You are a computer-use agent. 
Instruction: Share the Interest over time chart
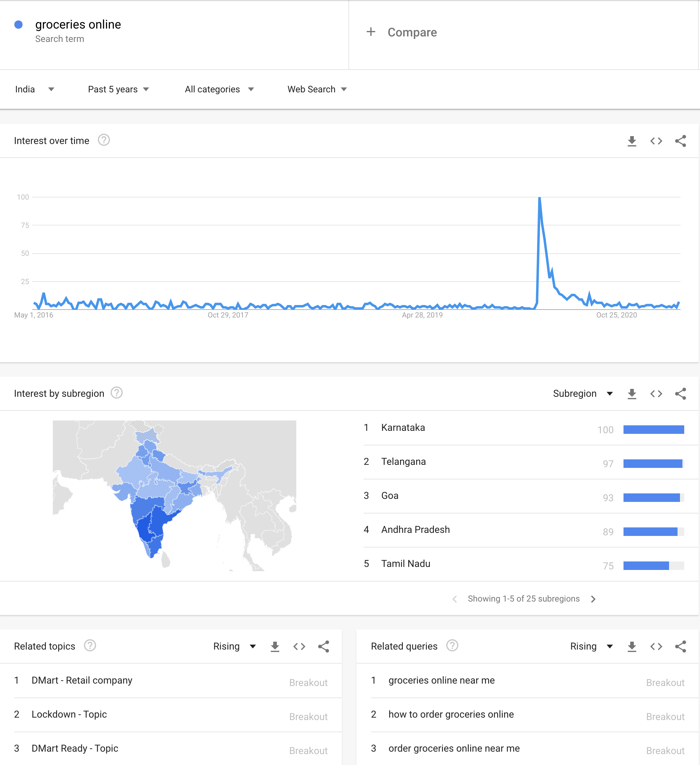[x=680, y=141]
